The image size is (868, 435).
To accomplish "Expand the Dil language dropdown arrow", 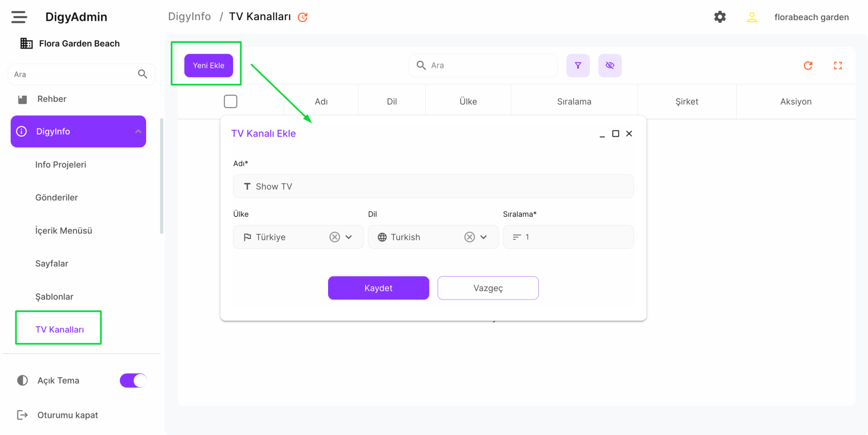I will (x=484, y=237).
